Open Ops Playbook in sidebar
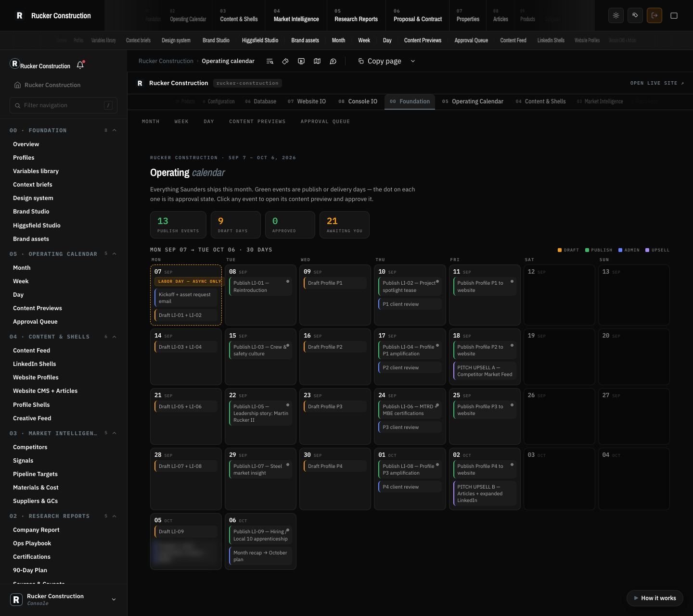 pyautogui.click(x=32, y=543)
